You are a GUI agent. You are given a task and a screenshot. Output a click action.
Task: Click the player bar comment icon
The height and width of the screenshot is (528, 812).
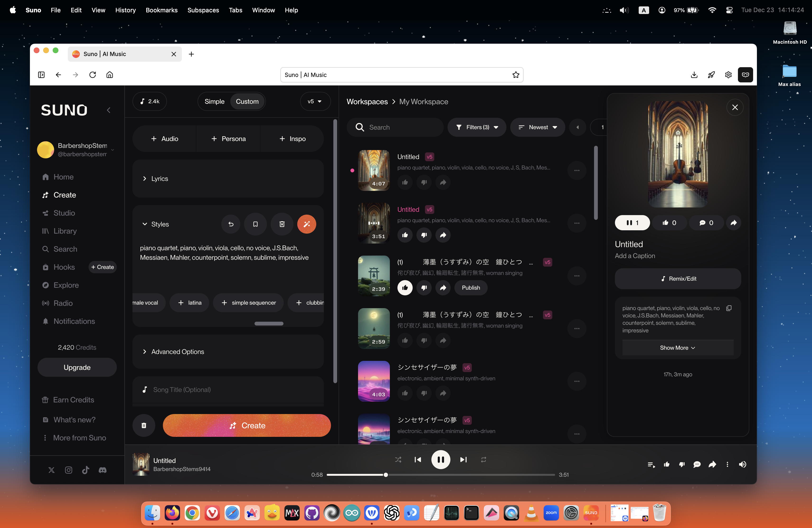(x=697, y=465)
